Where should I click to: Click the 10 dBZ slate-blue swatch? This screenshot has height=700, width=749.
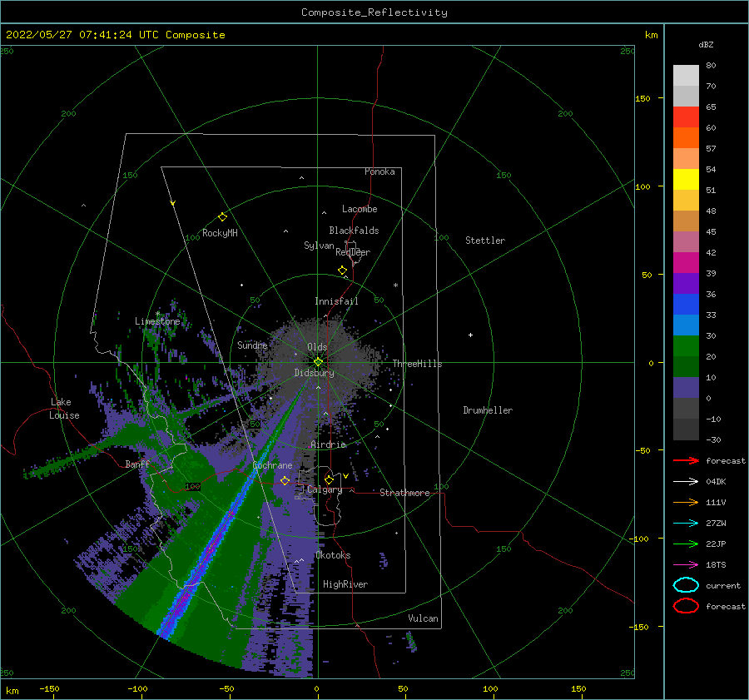coord(686,387)
